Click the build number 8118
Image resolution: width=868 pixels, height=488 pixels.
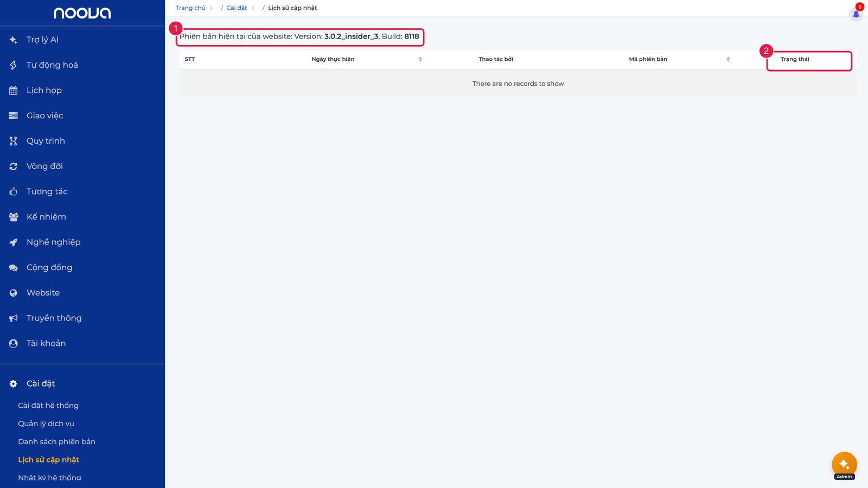[x=412, y=36]
